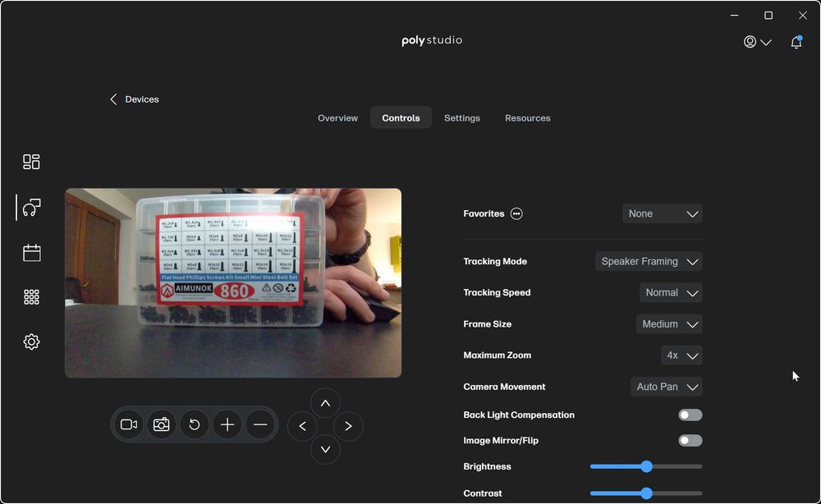Open the gear settings sidebar icon
The width and height of the screenshot is (821, 504).
click(x=31, y=341)
